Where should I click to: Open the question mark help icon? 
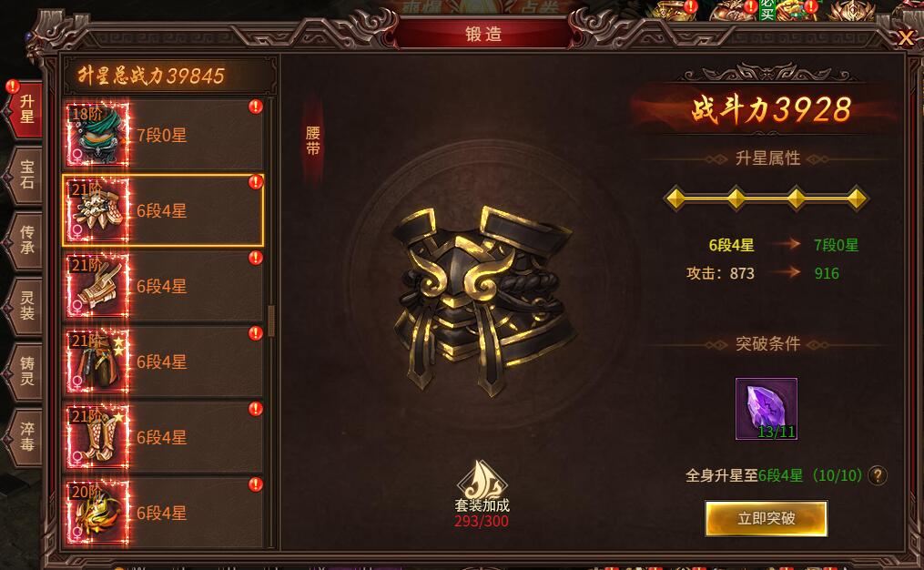(x=878, y=475)
